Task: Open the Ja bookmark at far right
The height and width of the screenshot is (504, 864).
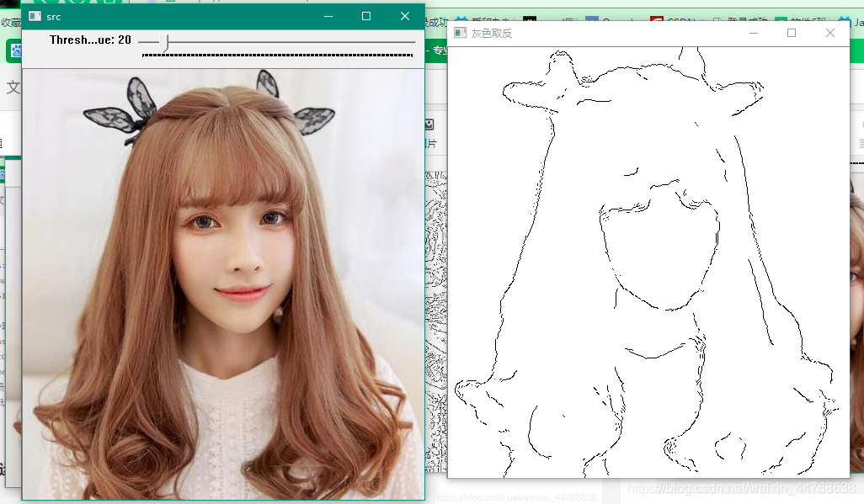Action: pyautogui.click(x=857, y=17)
